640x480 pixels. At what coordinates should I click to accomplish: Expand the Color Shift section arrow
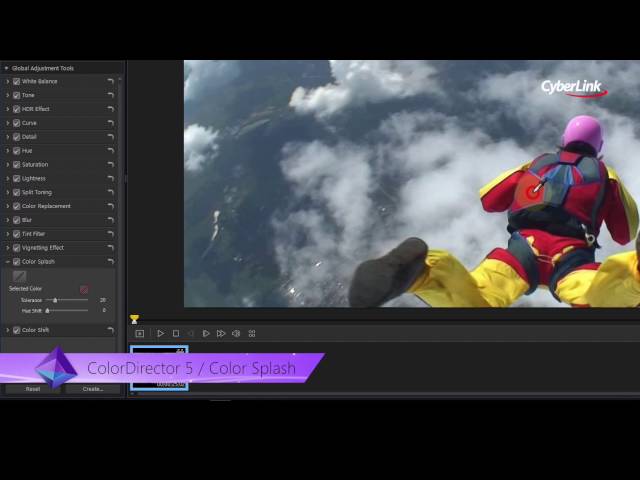(x=7, y=330)
